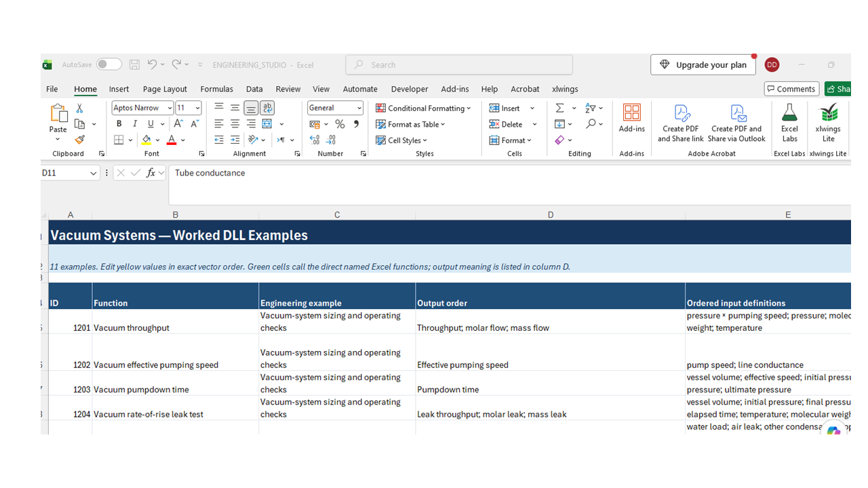Apply Italic formatting

click(x=135, y=124)
